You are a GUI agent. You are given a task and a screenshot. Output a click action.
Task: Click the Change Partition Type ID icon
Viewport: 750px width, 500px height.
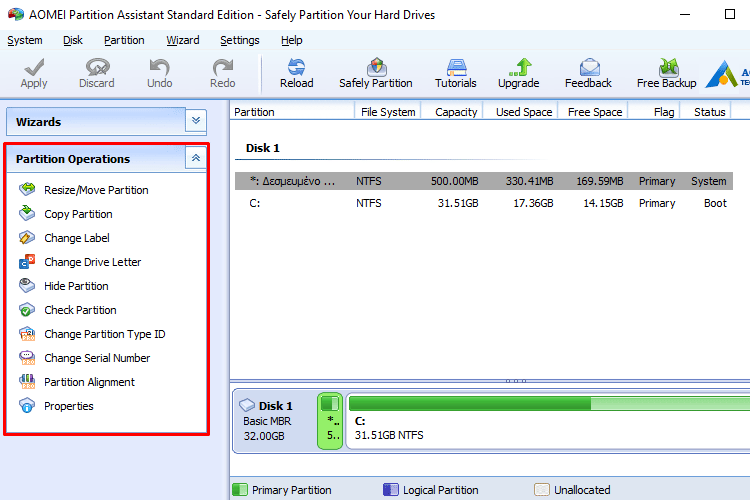[x=27, y=333]
